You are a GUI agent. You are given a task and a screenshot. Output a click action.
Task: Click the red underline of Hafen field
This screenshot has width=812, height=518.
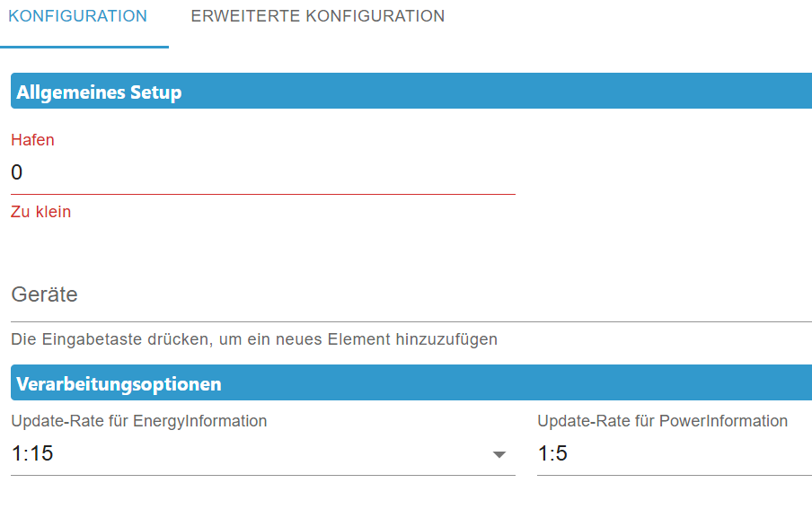pyautogui.click(x=262, y=194)
